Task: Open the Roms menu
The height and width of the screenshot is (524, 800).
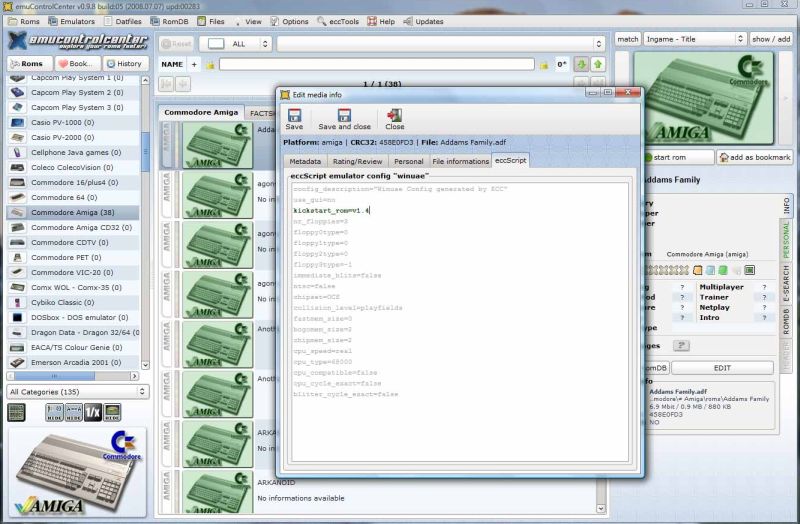Action: (x=24, y=21)
